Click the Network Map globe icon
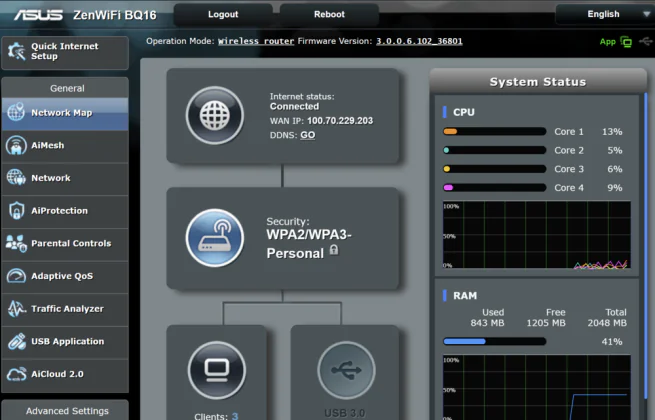The height and width of the screenshot is (420, 655). point(16,112)
